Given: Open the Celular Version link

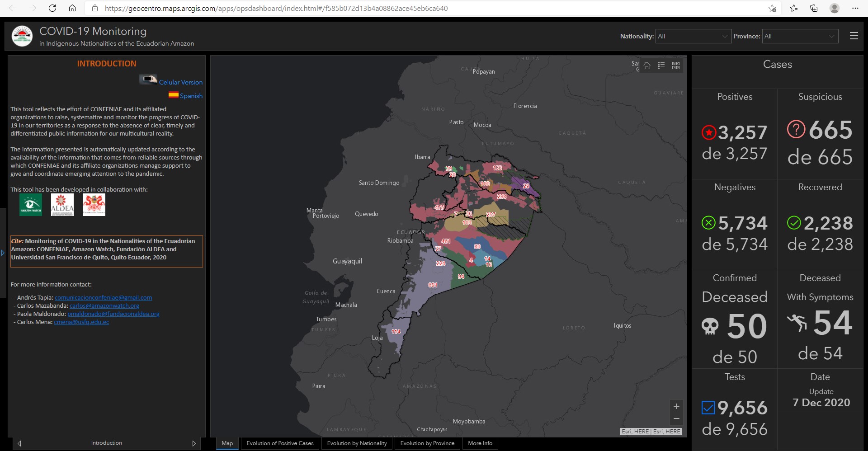Looking at the screenshot, I should (x=180, y=82).
